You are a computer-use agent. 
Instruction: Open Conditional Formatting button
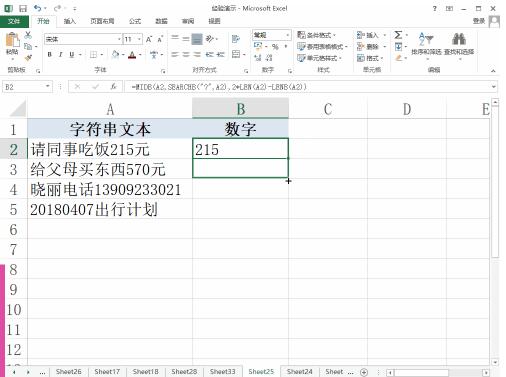317,35
